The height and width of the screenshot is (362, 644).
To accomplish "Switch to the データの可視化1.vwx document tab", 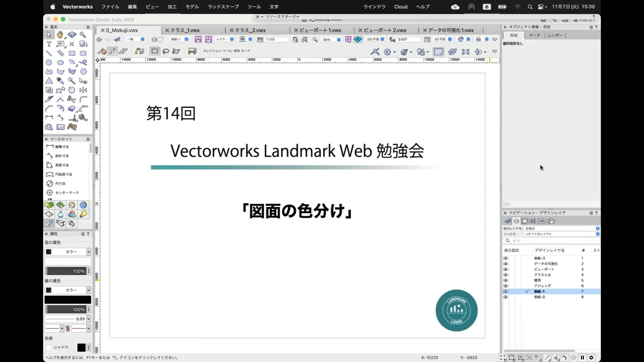I will coord(451,30).
